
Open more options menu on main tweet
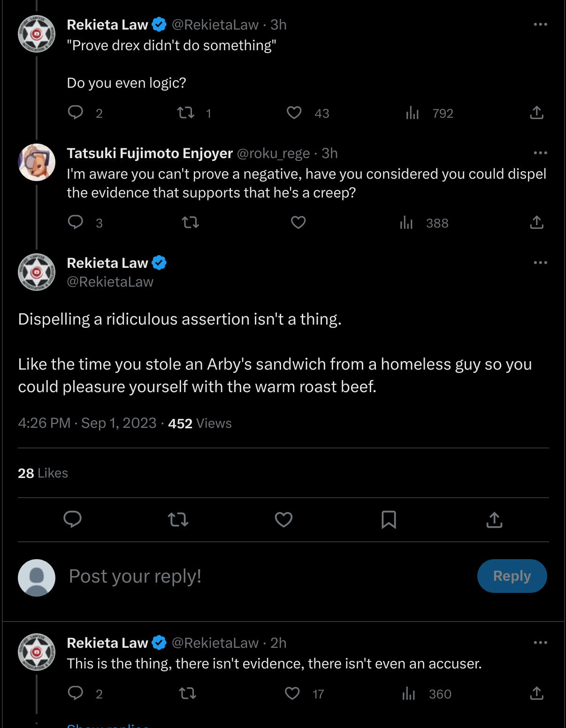coord(540,263)
